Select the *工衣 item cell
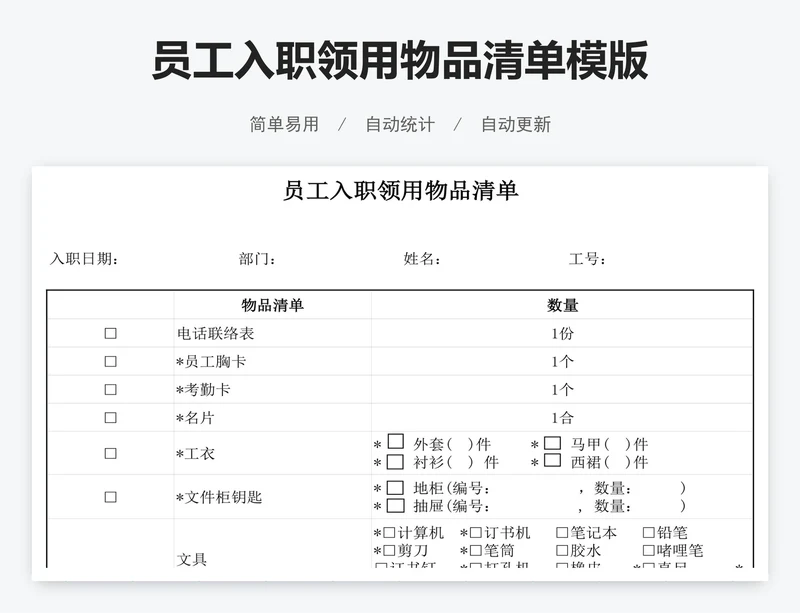 (x=272, y=453)
